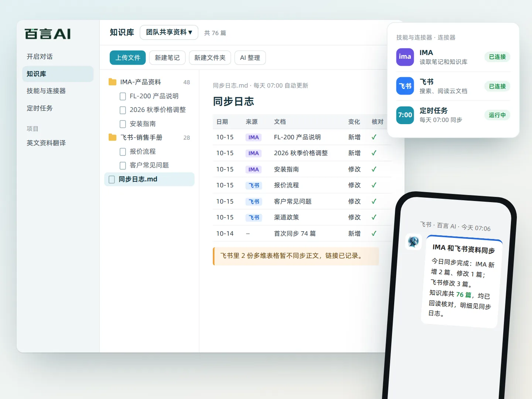Open the 英文资料翻译 project
Viewport: 532px width, 399px height.
tap(58, 143)
